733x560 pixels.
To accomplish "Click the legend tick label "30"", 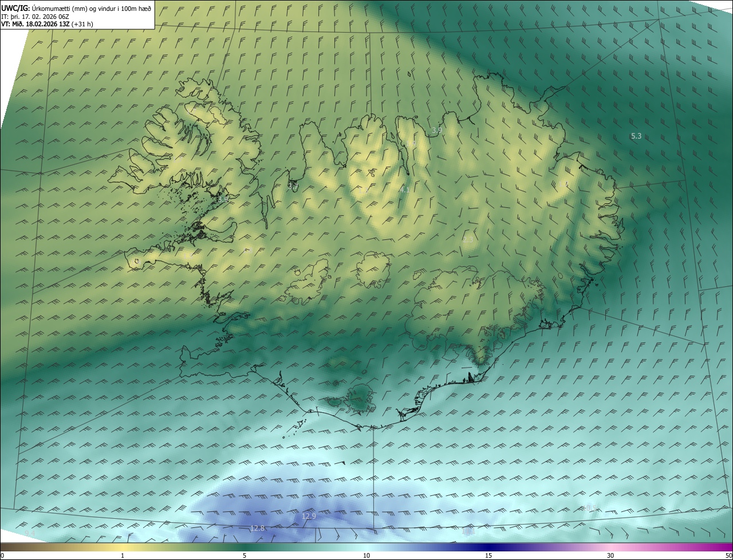I will tap(610, 555).
